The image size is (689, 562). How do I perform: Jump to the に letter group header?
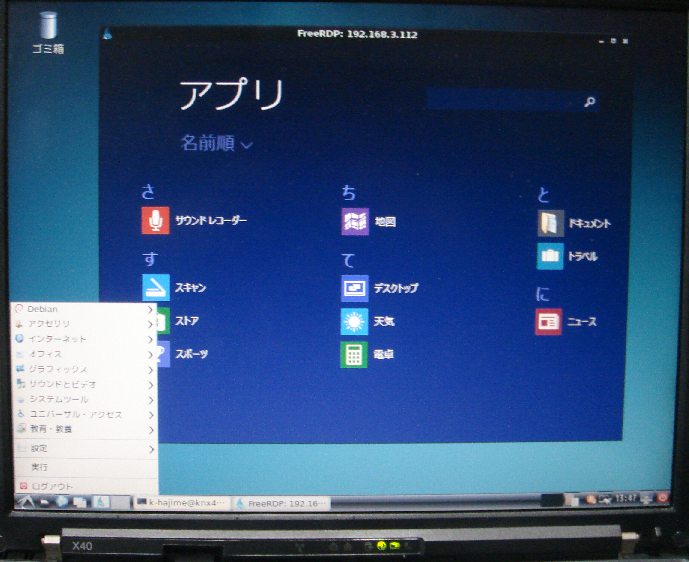pyautogui.click(x=543, y=294)
